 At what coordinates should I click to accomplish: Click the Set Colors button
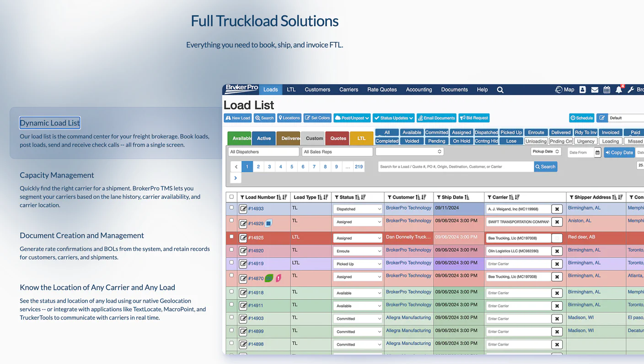point(317,118)
